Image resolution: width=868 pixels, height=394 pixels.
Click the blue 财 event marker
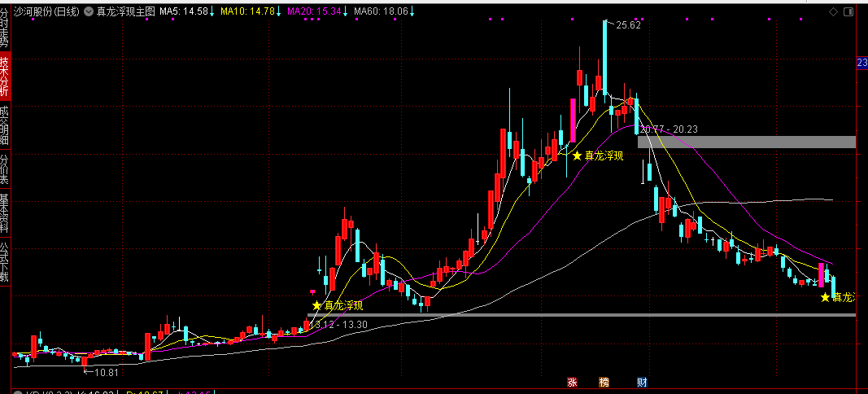[x=642, y=382]
